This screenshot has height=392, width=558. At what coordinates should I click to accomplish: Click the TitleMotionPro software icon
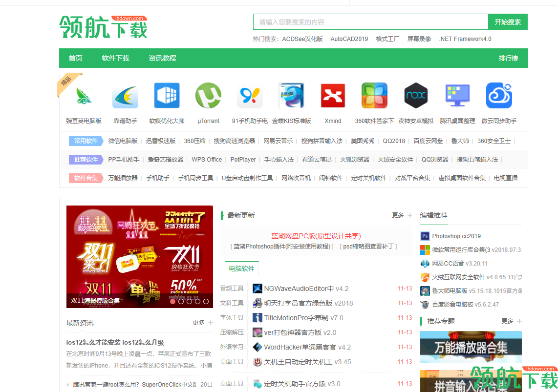258,318
